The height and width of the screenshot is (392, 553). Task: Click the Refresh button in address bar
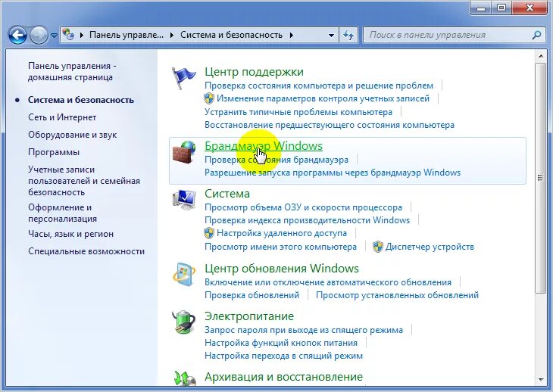[348, 35]
